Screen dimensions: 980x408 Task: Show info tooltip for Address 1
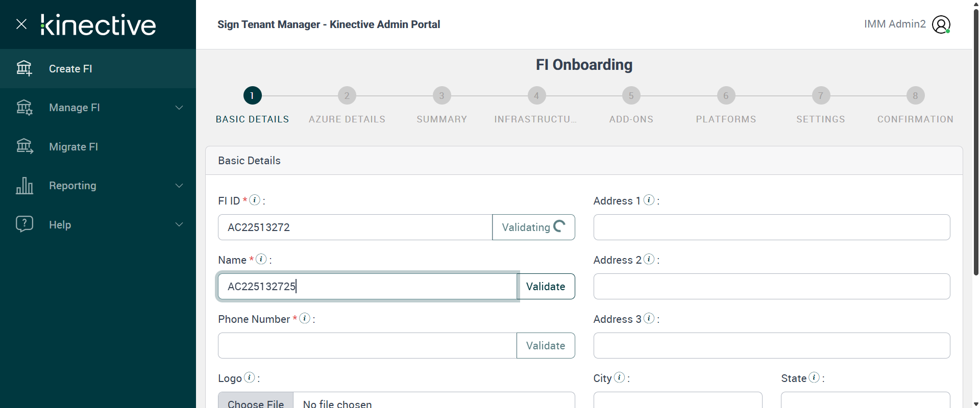649,200
